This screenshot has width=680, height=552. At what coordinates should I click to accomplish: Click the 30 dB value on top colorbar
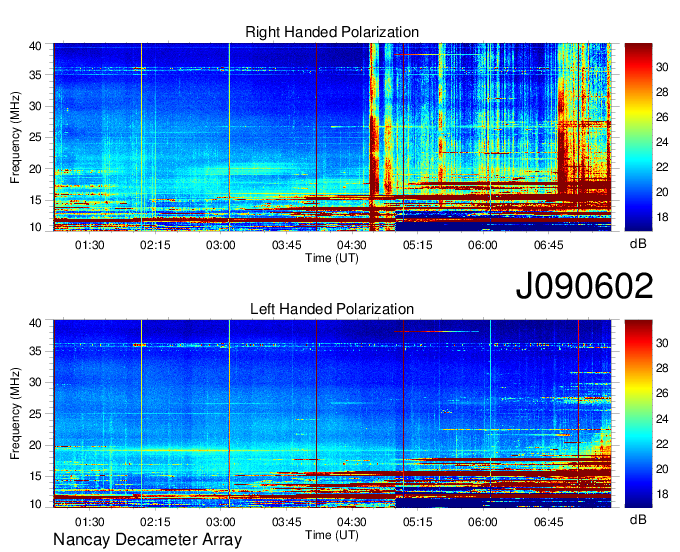point(662,67)
